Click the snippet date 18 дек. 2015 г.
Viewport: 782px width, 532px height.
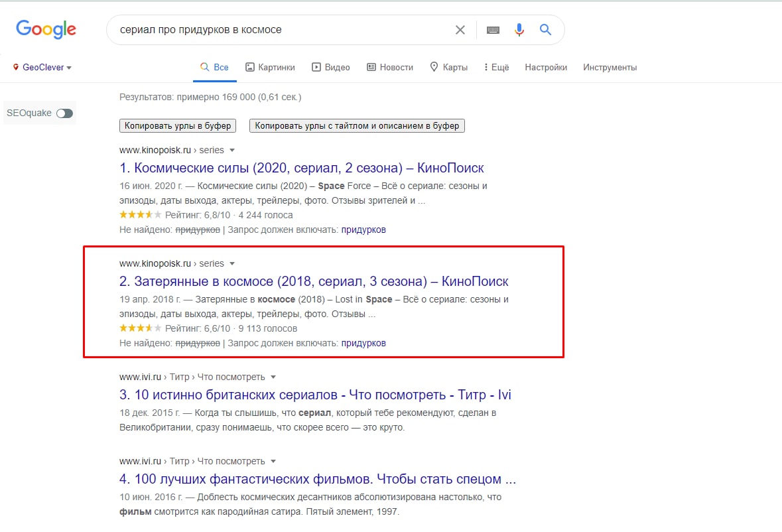pyautogui.click(x=150, y=413)
